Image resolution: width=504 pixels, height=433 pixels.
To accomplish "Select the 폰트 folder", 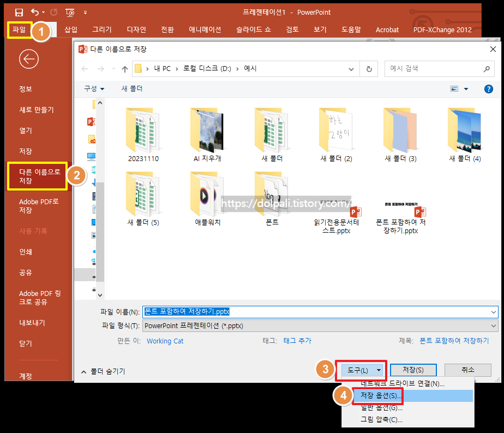I will tap(272, 199).
